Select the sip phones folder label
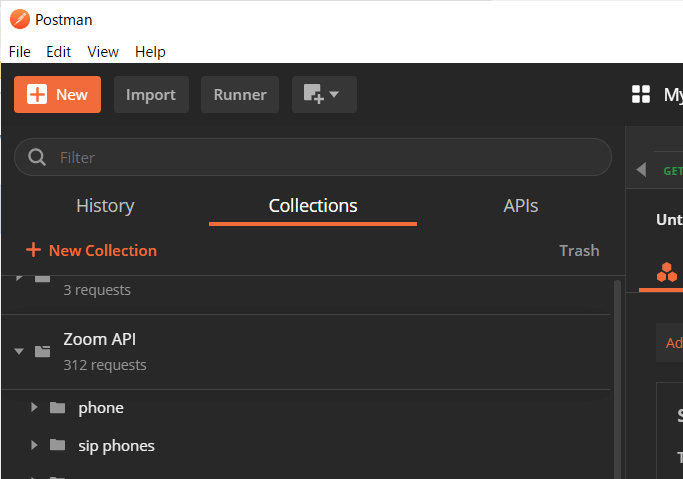Image resolution: width=683 pixels, height=479 pixels. click(116, 446)
